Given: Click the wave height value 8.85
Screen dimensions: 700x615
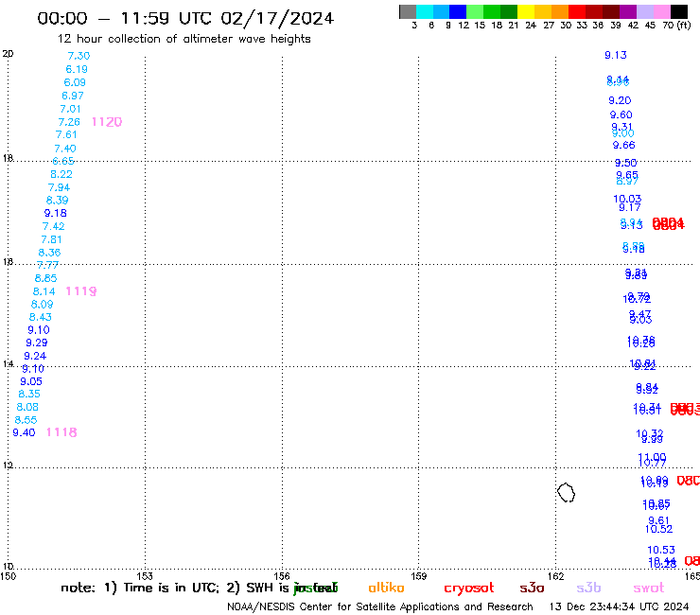Looking at the screenshot, I should click(x=46, y=278).
